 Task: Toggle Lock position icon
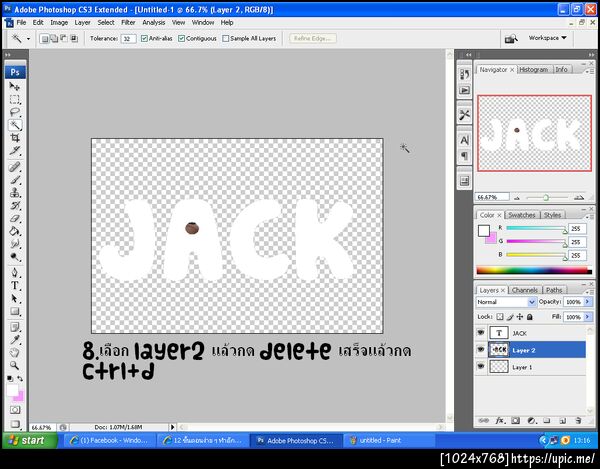coord(520,317)
